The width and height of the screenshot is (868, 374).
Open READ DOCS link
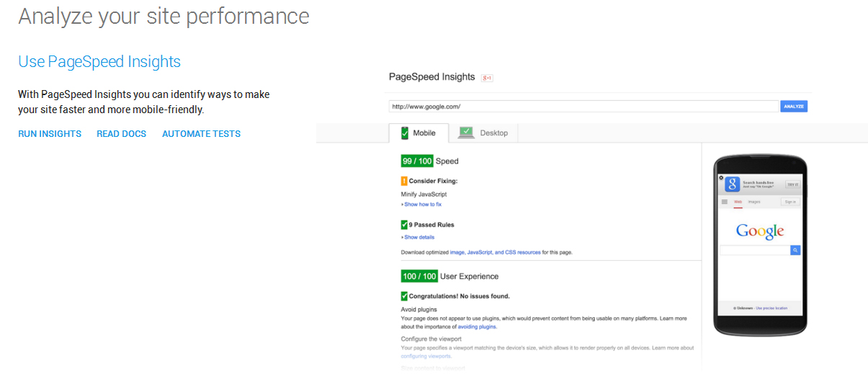pos(122,134)
